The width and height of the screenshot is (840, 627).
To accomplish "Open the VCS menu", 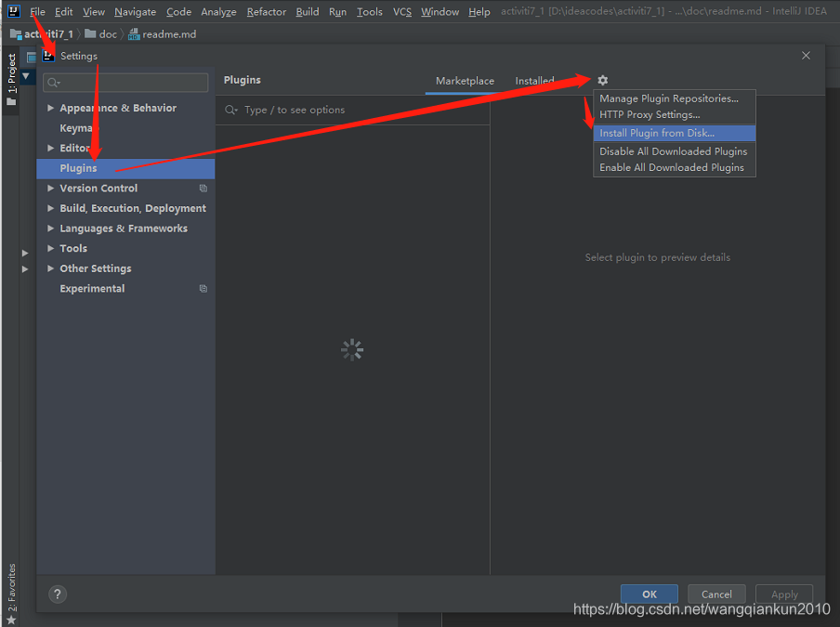I will pos(402,11).
